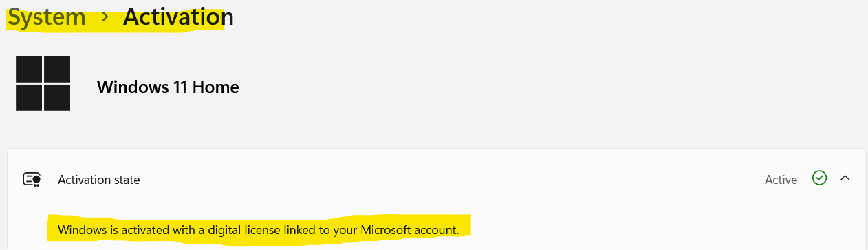The width and height of the screenshot is (868, 250).
Task: Click the lower-left pane of Windows logo
Action: pyautogui.click(x=29, y=98)
